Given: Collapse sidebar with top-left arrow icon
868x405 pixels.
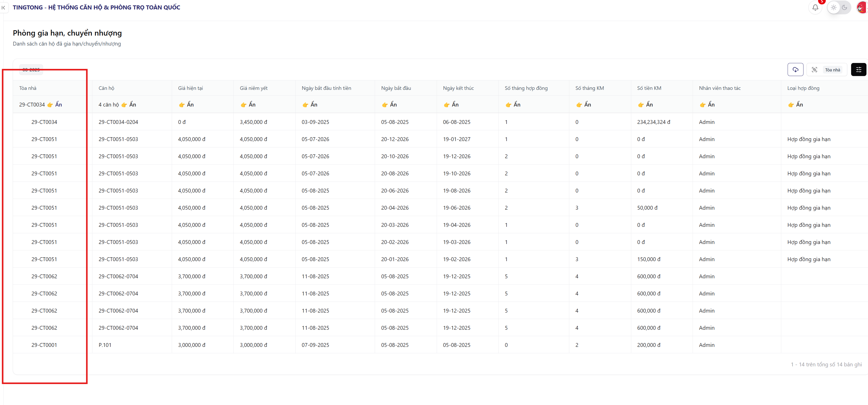Looking at the screenshot, I should point(3,7).
